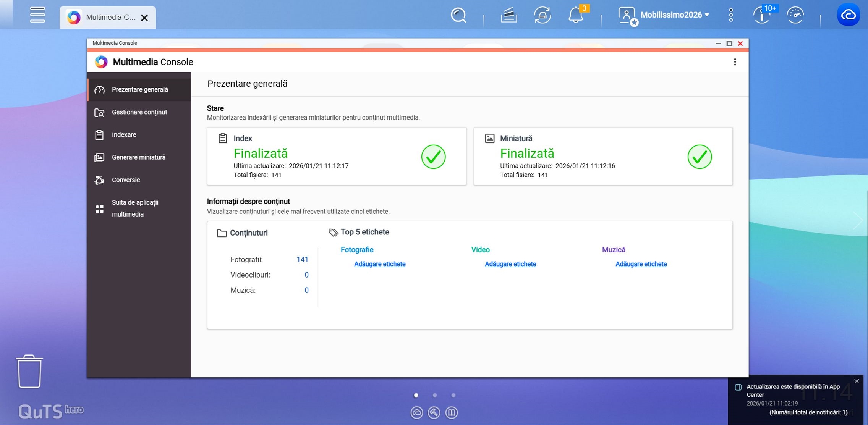Image resolution: width=868 pixels, height=425 pixels.
Task: Click the myQNAPcloud blue cloud icon
Action: pyautogui.click(x=848, y=15)
